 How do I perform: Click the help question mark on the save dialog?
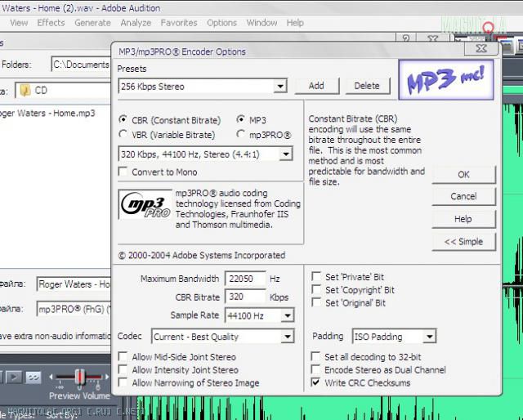406,38
